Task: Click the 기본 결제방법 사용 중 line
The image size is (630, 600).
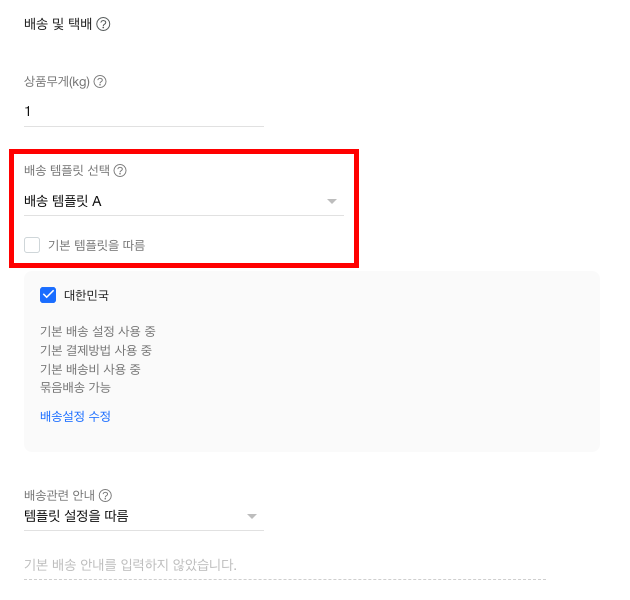Action: (x=95, y=350)
